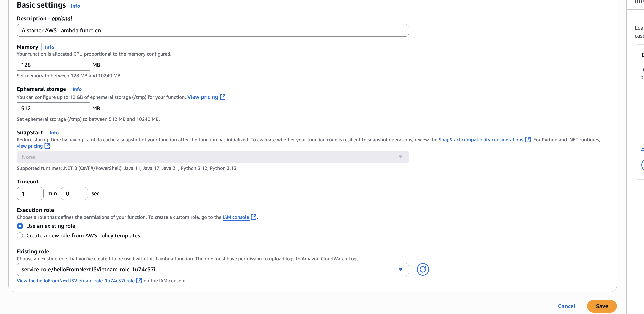Open Info link beside SnapStart heading

[54, 133]
